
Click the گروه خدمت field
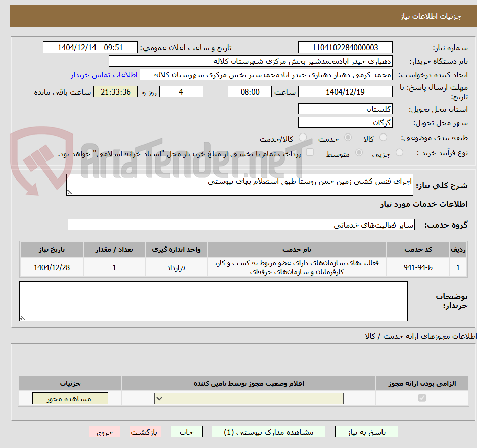(241, 225)
